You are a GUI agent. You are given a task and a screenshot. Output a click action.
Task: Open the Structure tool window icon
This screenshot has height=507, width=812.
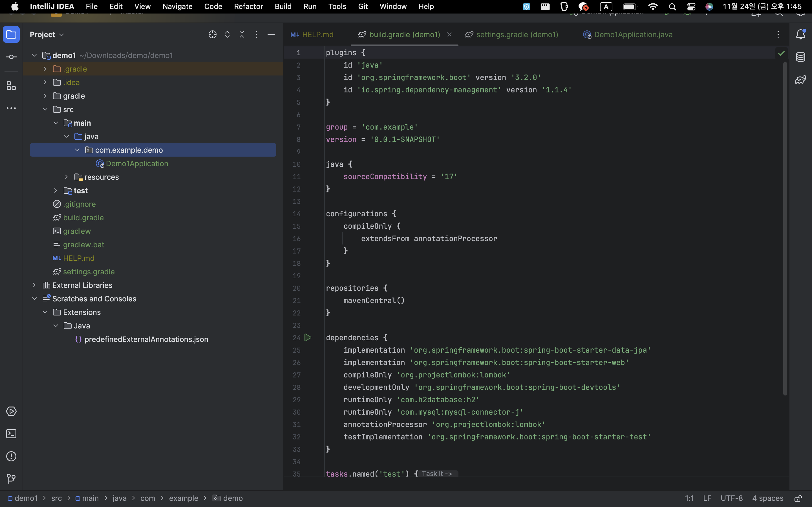coord(11,86)
